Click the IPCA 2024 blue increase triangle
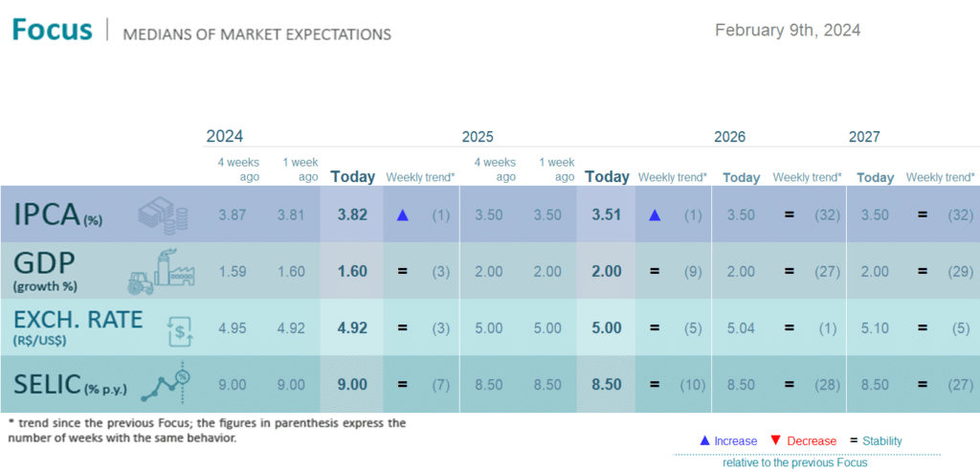980x473 pixels. pyautogui.click(x=403, y=215)
